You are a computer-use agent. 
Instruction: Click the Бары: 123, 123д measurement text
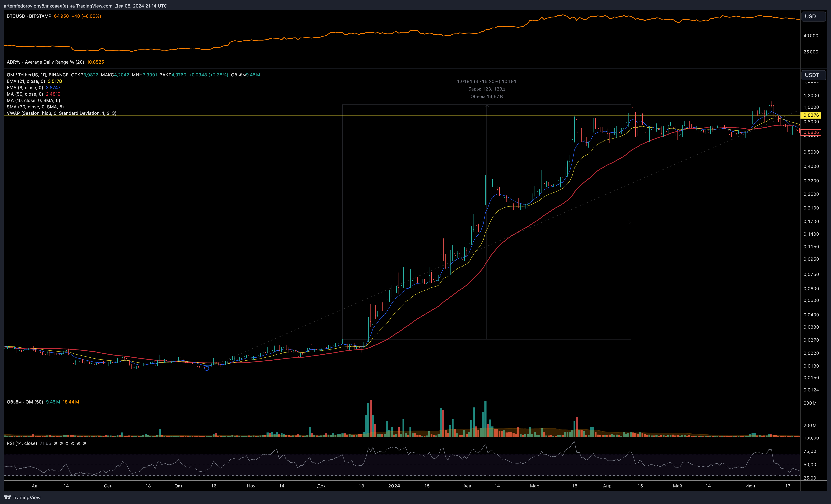tap(486, 89)
